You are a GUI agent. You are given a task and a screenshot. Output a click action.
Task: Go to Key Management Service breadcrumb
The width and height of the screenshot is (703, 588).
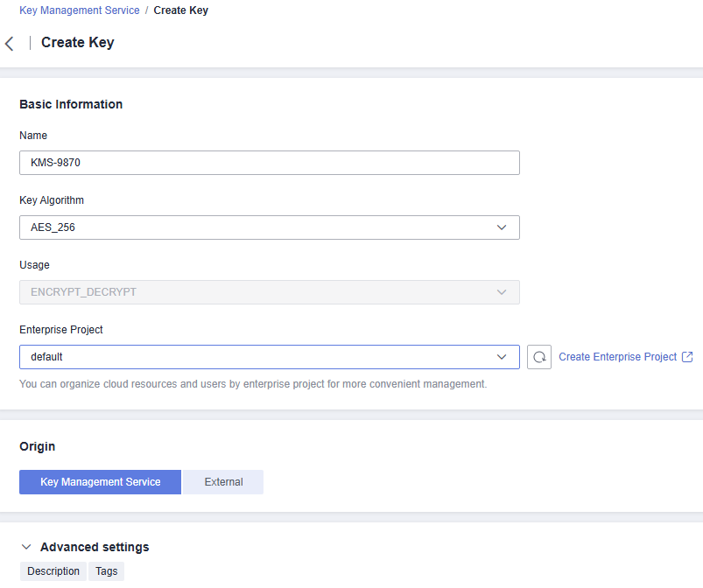pos(80,10)
